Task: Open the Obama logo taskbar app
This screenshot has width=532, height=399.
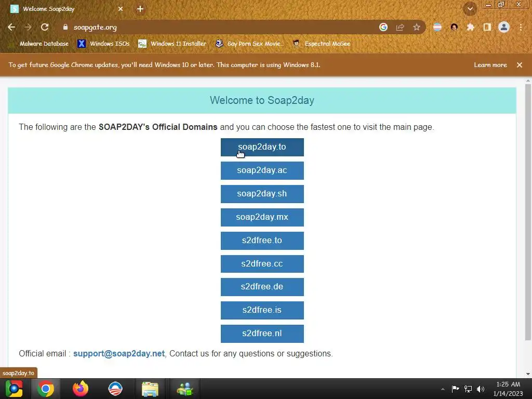Action: [115, 389]
